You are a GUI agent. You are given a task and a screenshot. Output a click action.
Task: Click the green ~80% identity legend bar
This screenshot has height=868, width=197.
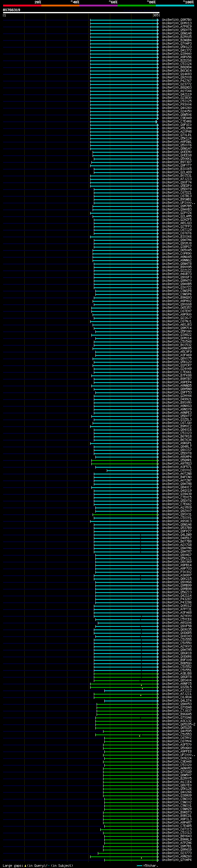137,6
